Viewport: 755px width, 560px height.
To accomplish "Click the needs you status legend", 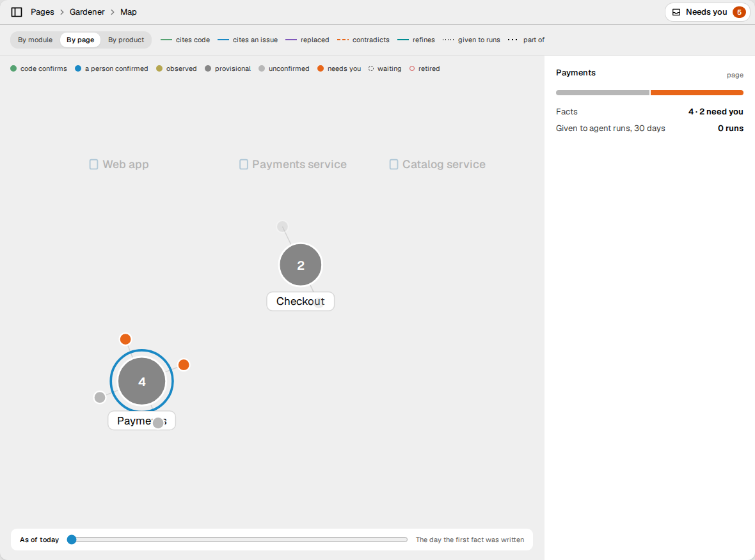I will (x=339, y=69).
